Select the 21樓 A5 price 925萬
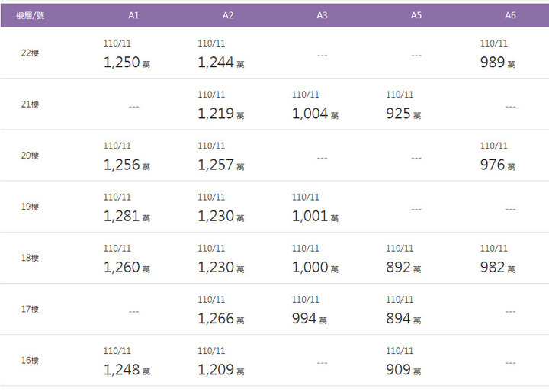 coord(403,114)
